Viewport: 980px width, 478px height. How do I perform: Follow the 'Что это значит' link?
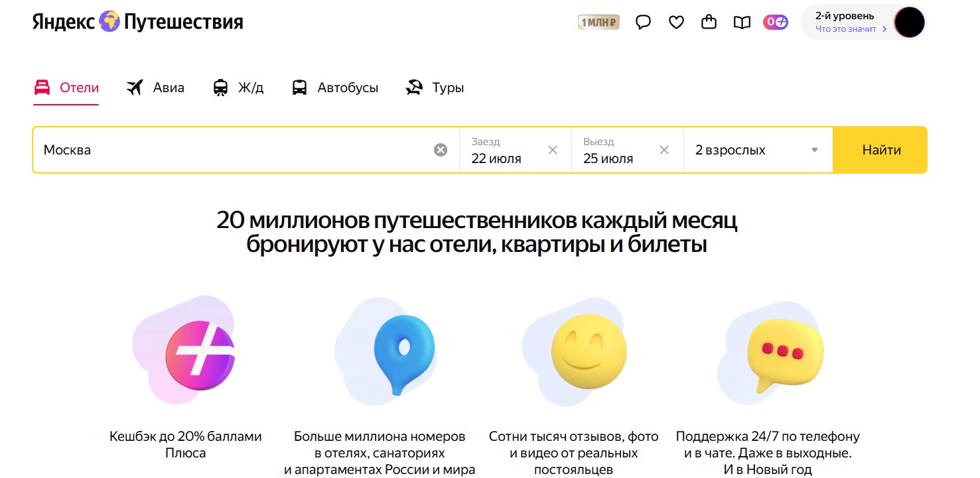pyautogui.click(x=851, y=29)
